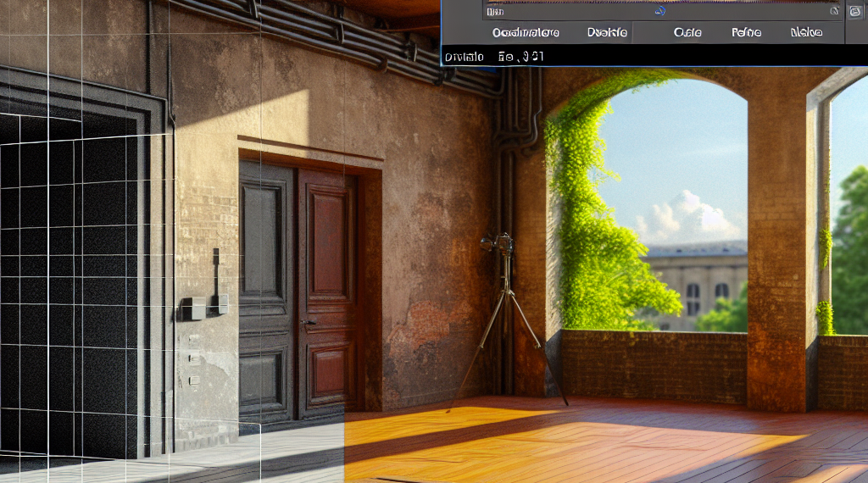The width and height of the screenshot is (868, 483).
Task: Switch to the 'Pehe' tab
Action: click(746, 33)
